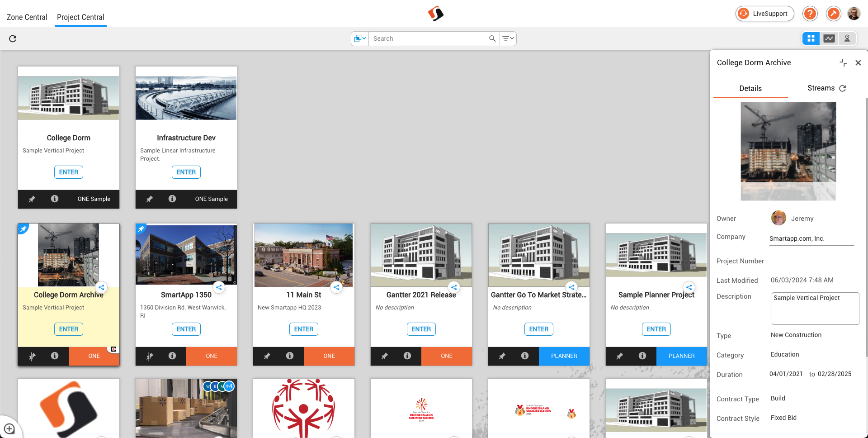The image size is (868, 438).
Task: Enter the College Dorm project
Action: 69,172
